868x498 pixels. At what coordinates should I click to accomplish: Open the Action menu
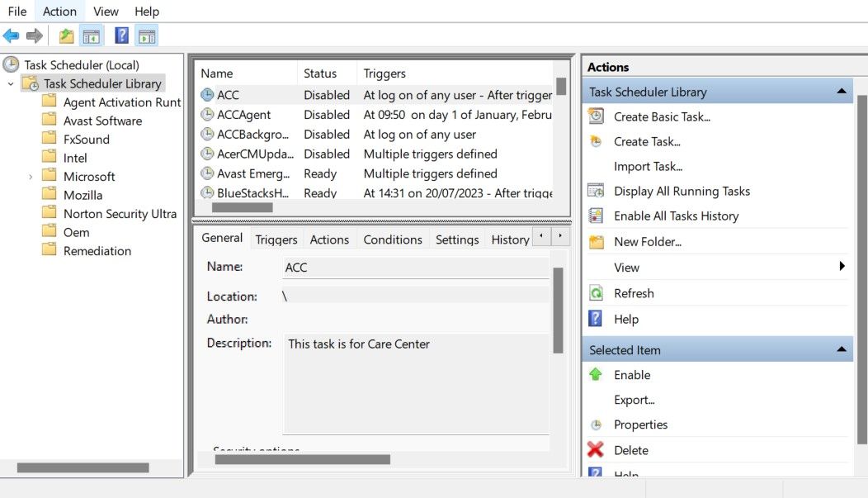coord(59,11)
